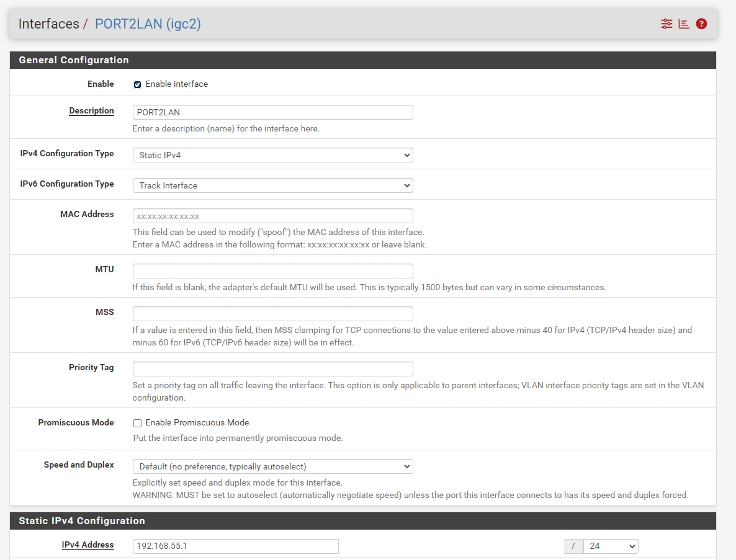This screenshot has width=736, height=560.
Task: Open IPv4 Configuration Type dropdown
Action: click(x=272, y=155)
